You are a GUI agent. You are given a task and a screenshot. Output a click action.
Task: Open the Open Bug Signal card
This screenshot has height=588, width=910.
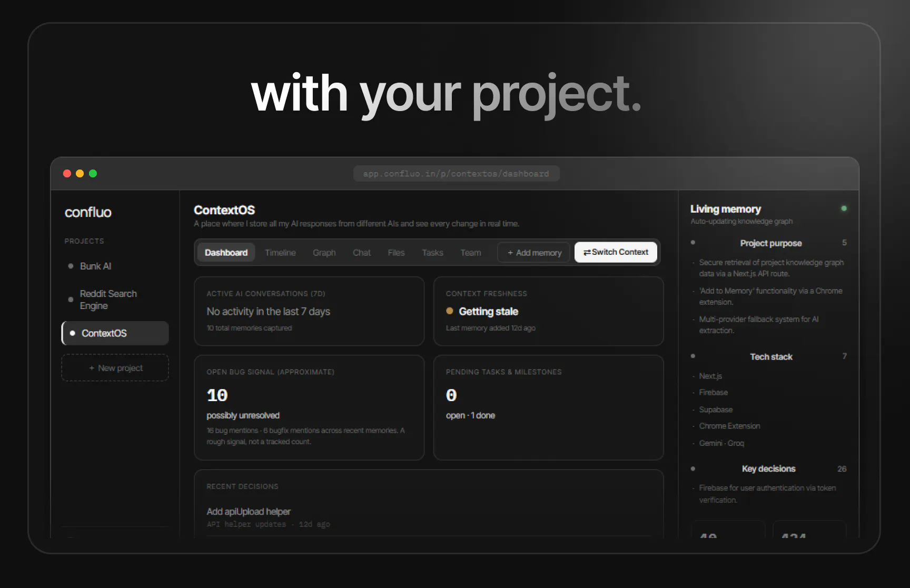[309, 407]
